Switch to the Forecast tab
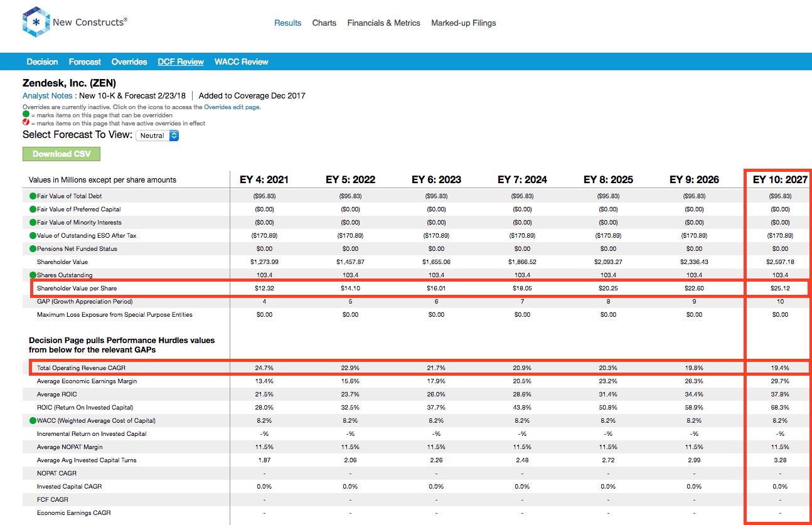 coord(85,61)
